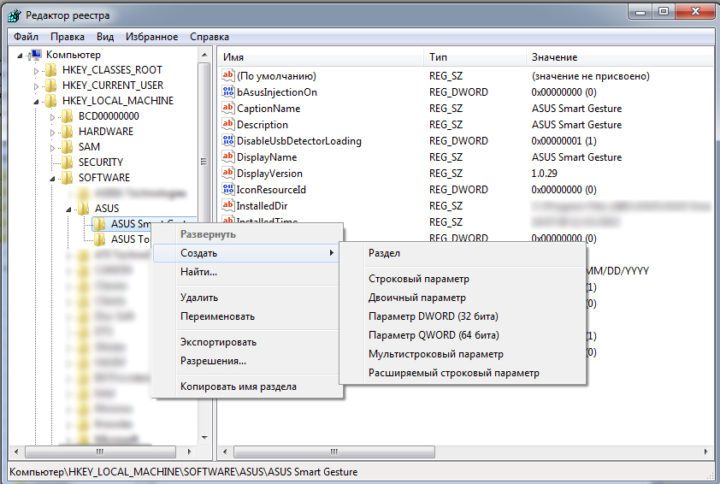Open the Избранное menu

(152, 37)
